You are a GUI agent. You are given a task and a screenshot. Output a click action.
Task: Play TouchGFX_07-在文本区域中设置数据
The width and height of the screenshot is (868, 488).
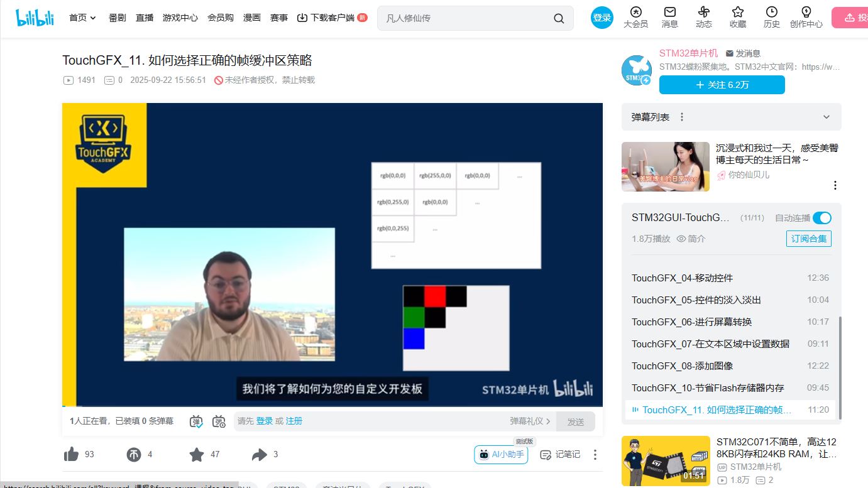[730, 344]
